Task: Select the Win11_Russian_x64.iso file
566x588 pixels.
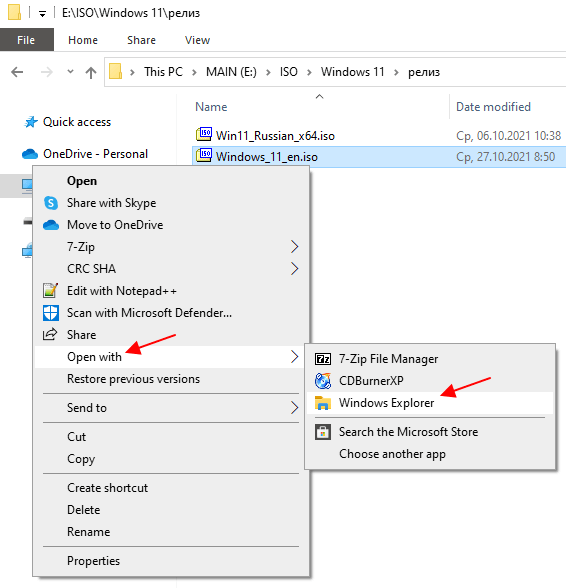Action: [275, 136]
